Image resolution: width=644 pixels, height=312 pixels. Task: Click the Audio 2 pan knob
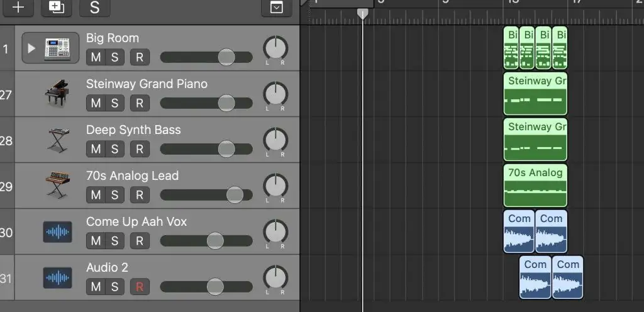pos(275,278)
